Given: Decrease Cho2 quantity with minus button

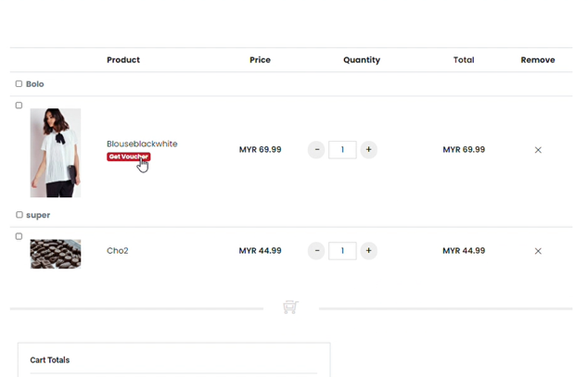Looking at the screenshot, I should click(316, 251).
